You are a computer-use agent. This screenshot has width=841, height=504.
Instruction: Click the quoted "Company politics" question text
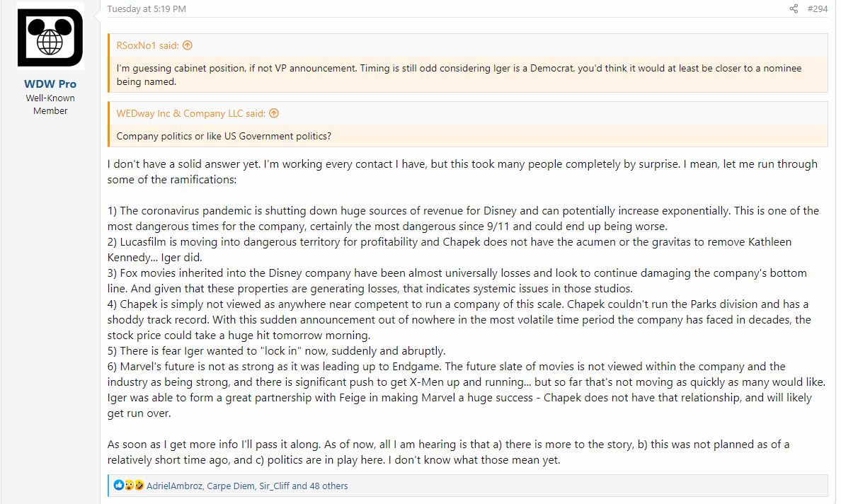coord(224,136)
